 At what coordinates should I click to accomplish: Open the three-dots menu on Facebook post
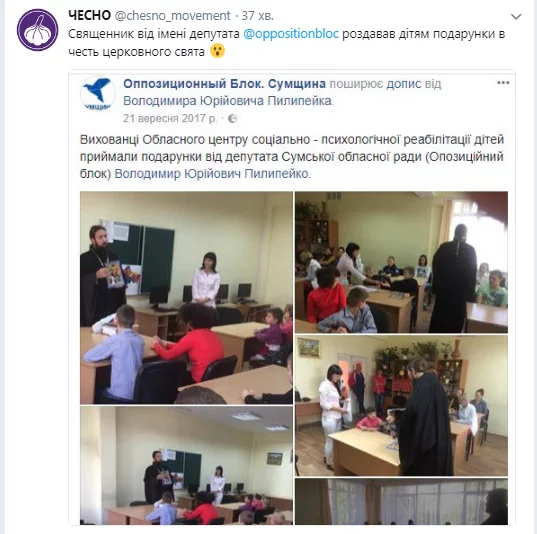(503, 83)
